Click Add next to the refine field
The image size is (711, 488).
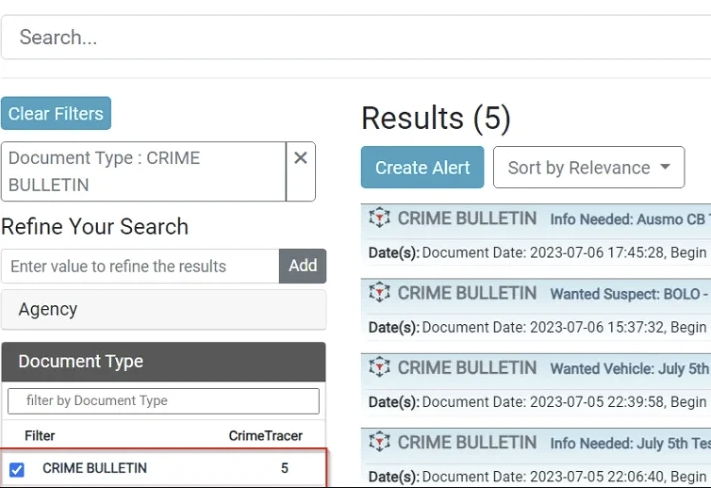tap(302, 266)
